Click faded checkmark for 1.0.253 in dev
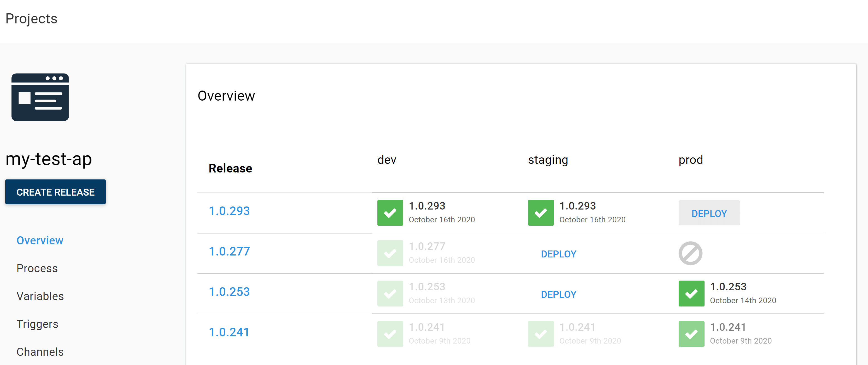Viewport: 868px width, 365px height. tap(390, 294)
